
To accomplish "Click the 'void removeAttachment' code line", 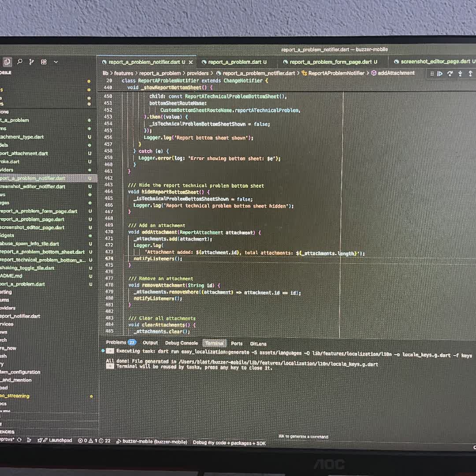I will [x=174, y=285].
